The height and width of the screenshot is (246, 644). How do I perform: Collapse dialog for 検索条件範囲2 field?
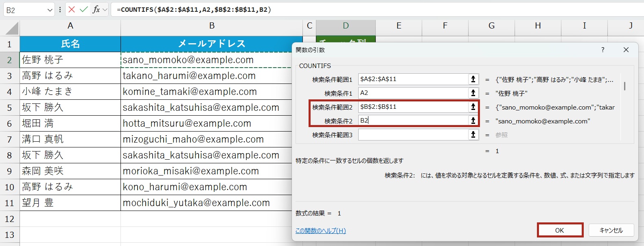click(473, 107)
